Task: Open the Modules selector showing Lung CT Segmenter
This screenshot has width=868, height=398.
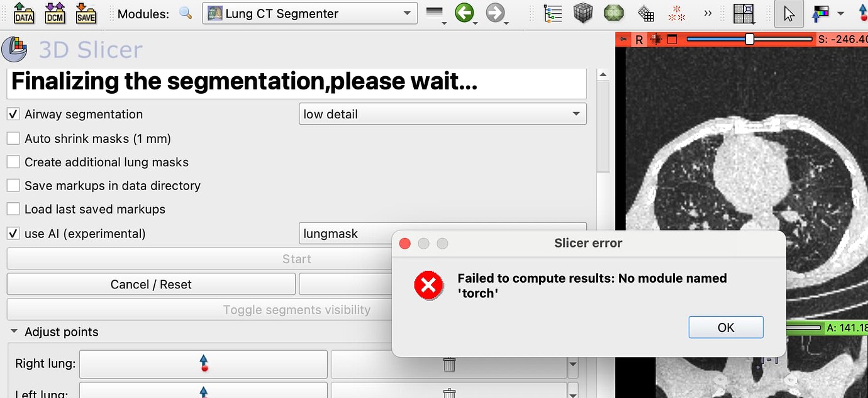Action: [x=309, y=13]
